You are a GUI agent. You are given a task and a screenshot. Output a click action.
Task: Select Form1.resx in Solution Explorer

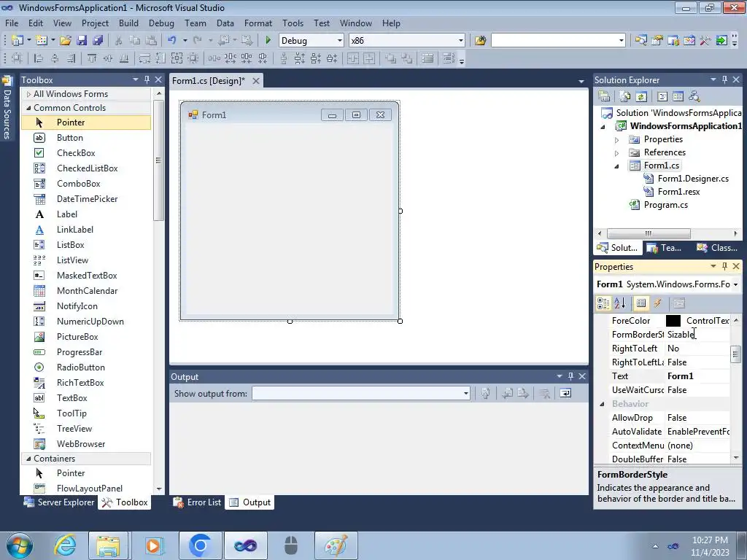pyautogui.click(x=678, y=192)
